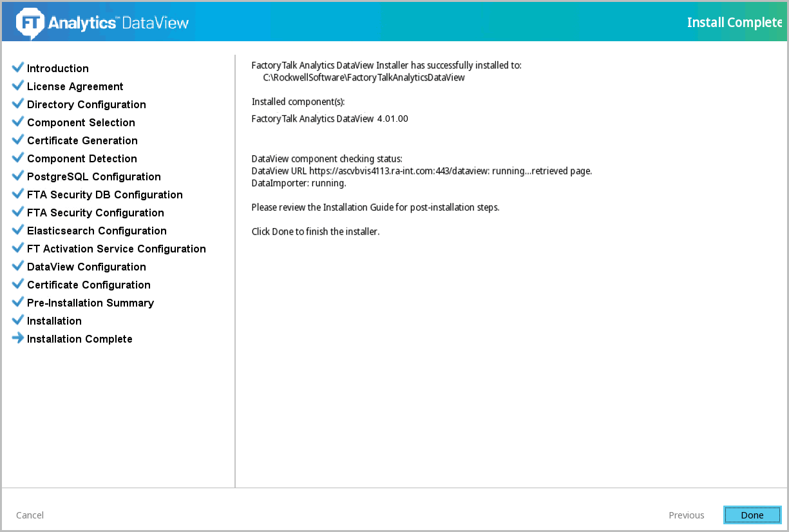Click the checkmark beside Elasticsearch Configuration

[x=18, y=230]
